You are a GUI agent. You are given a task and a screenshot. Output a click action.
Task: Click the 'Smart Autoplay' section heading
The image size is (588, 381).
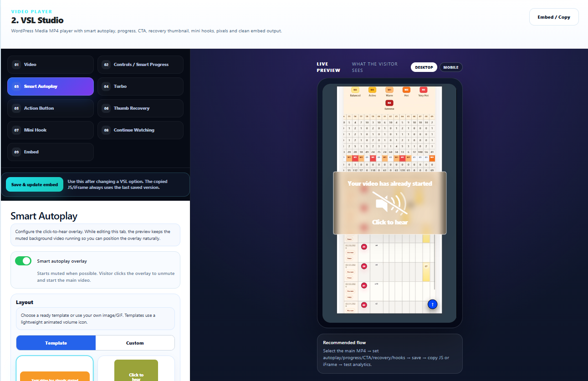pos(44,216)
